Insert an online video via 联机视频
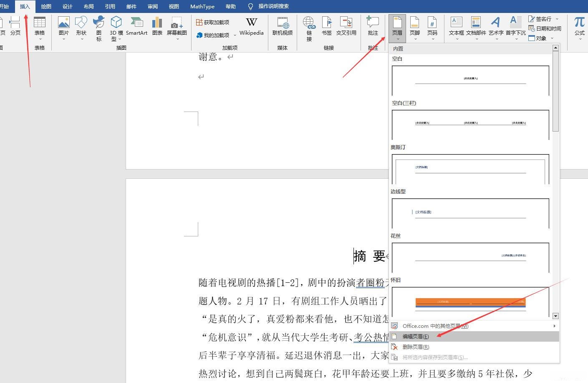Viewport: 588px width, 383px height. [x=282, y=26]
